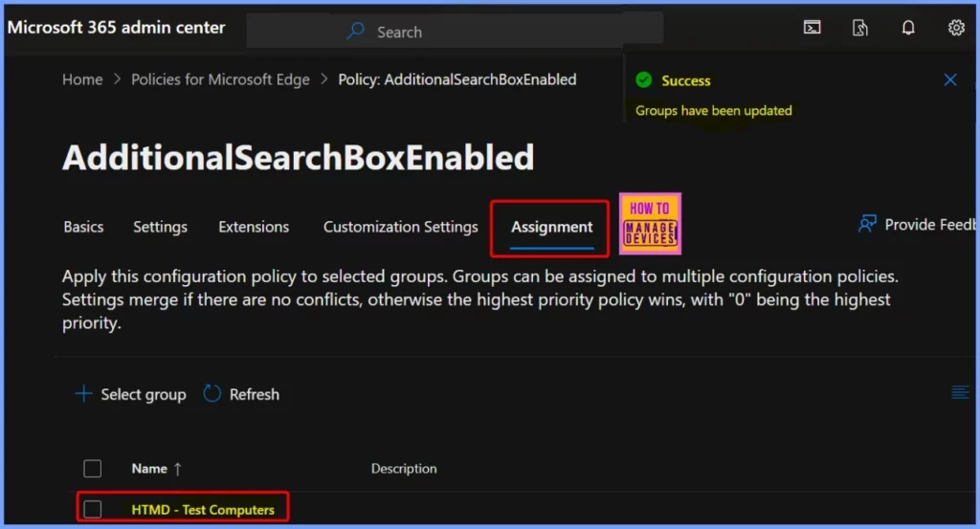Click the green Success checkmark icon
The image size is (980, 529).
[644, 80]
